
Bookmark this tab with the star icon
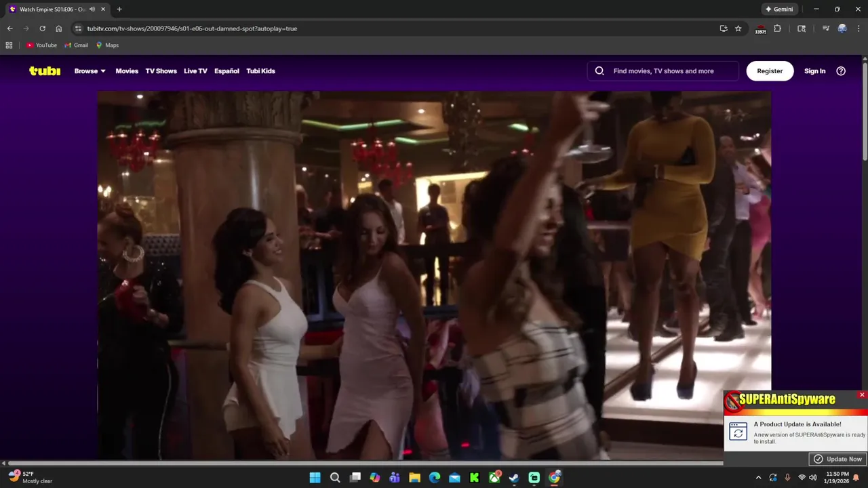click(x=738, y=28)
